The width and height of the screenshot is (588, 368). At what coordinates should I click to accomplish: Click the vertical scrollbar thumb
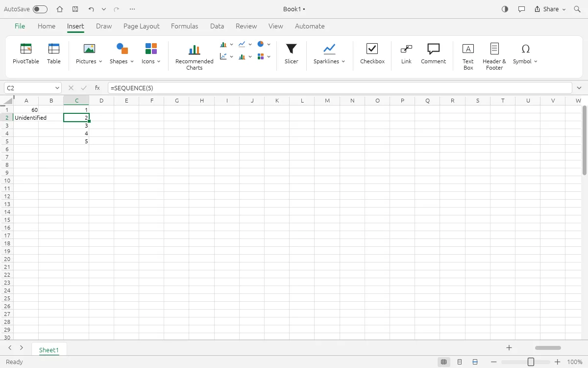(585, 140)
